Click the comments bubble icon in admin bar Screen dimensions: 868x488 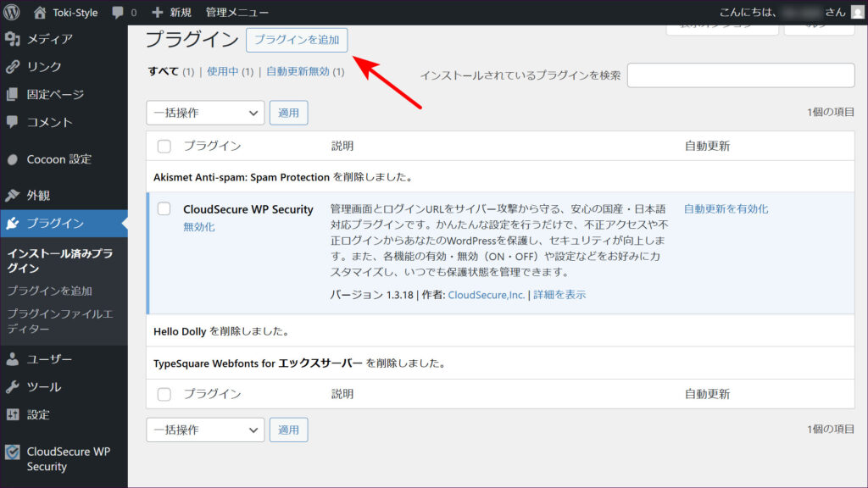119,13
